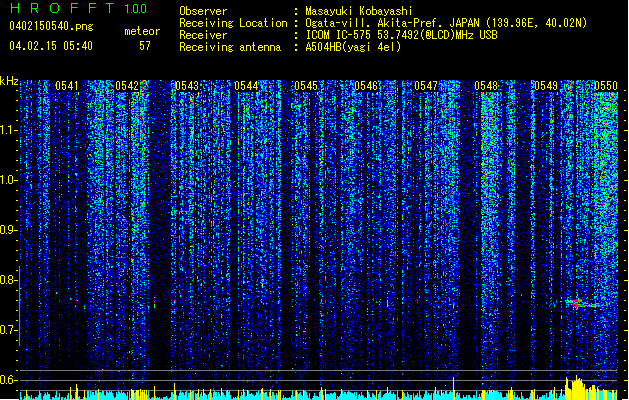
Task: Click the 0541 time marker
Action: point(67,86)
